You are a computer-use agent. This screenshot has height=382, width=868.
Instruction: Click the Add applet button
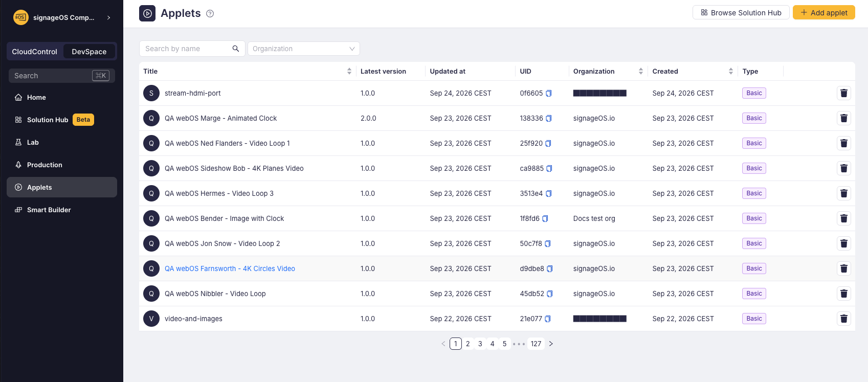(x=824, y=13)
